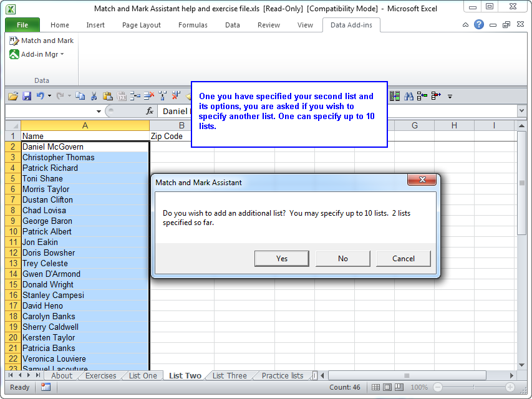
Task: Enable Page Break Preview view
Action: (399, 387)
